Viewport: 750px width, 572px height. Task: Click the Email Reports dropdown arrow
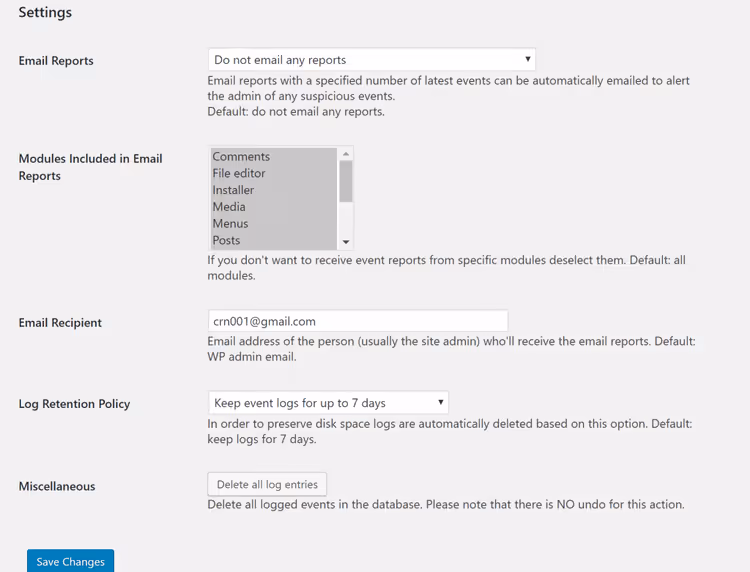tap(528, 59)
